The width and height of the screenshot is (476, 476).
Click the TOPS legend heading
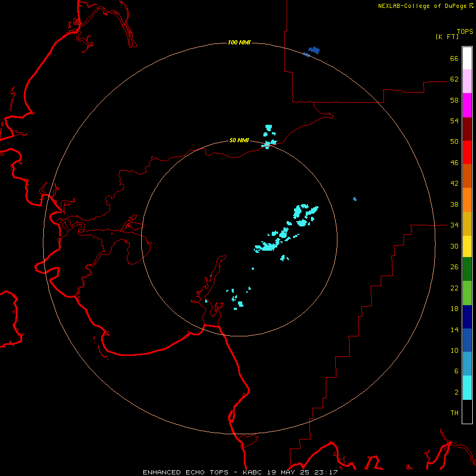tap(465, 31)
